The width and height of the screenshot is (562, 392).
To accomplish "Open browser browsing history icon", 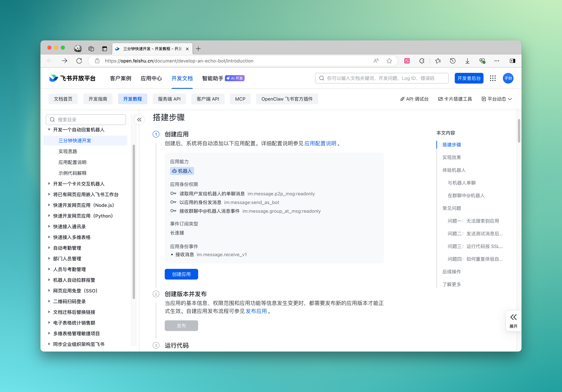I will pos(453,61).
